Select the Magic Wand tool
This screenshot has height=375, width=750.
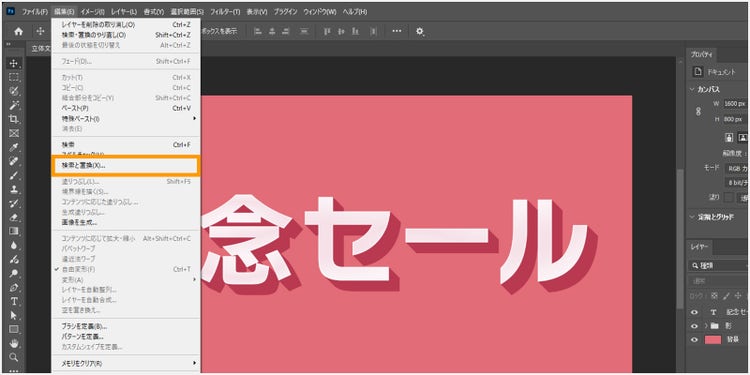[14, 105]
